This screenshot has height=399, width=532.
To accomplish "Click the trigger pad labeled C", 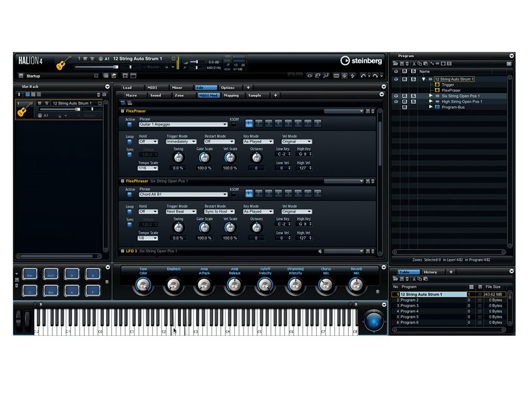I will pos(30,290).
